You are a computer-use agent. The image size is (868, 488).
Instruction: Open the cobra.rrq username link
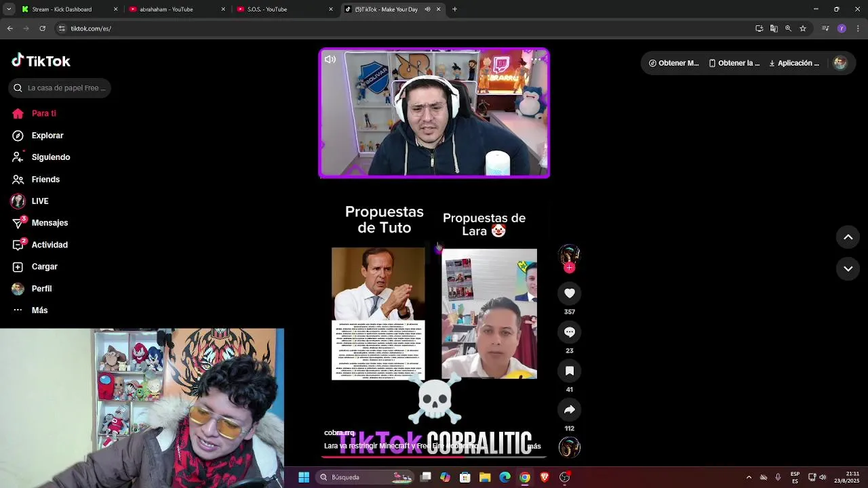[x=339, y=432]
